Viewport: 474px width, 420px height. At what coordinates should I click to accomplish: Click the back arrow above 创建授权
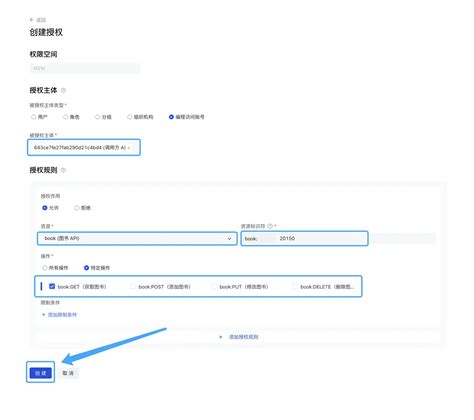(32, 20)
